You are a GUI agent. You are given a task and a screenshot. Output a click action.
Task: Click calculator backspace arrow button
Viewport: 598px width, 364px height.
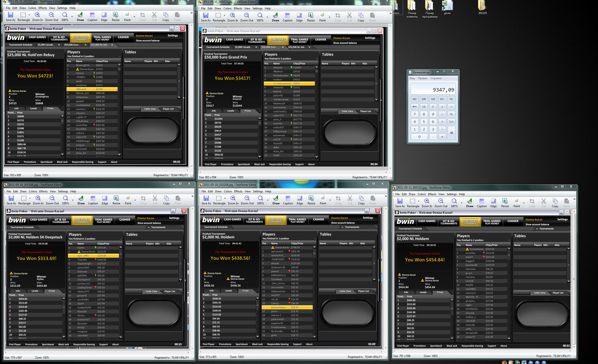coord(415,107)
